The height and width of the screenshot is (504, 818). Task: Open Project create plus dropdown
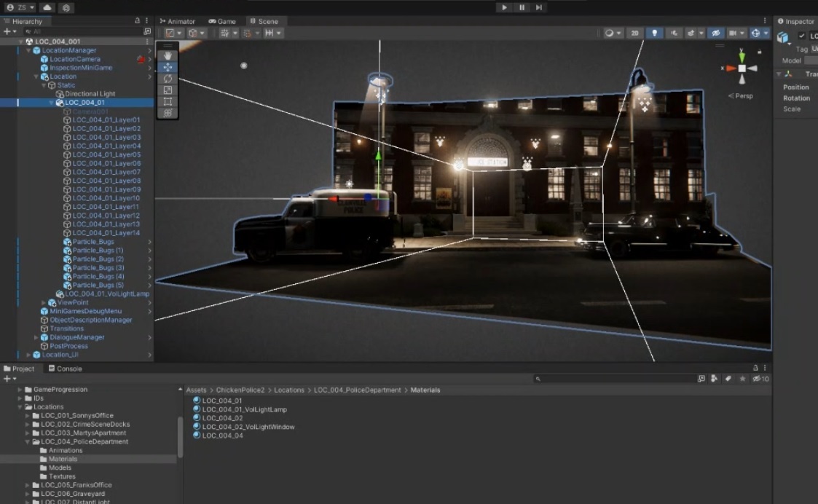(9, 379)
